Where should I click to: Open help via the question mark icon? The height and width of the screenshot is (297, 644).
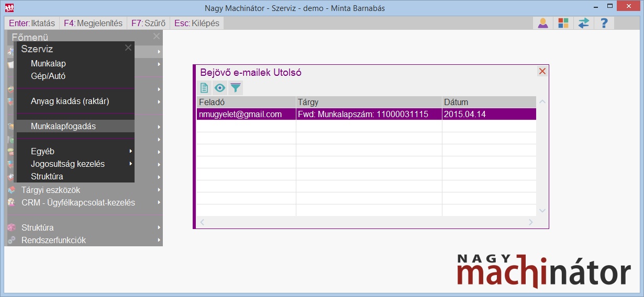[604, 23]
